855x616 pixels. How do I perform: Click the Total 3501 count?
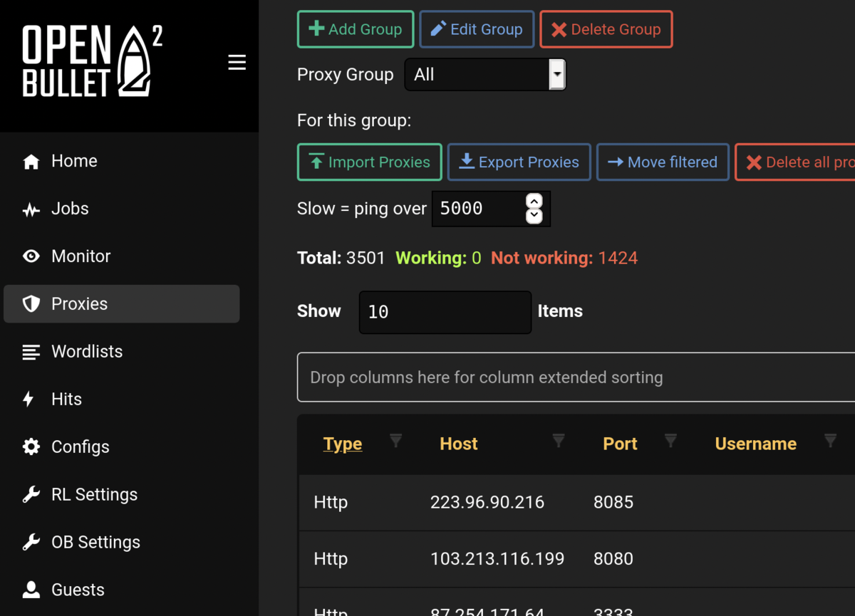[341, 258]
